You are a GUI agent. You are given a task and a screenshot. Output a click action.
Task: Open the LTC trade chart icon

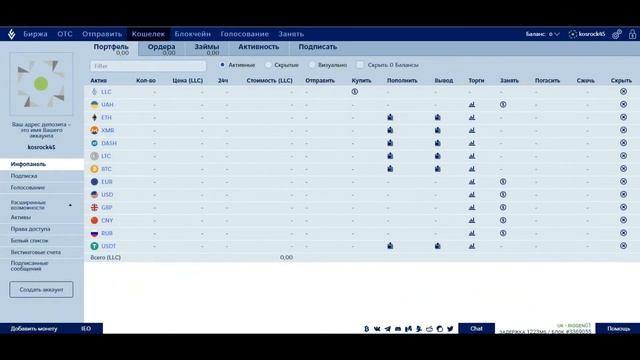coord(472,156)
